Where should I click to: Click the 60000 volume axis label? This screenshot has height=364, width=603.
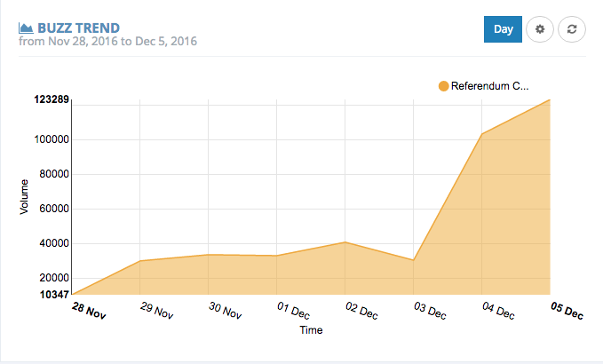pos(54,209)
